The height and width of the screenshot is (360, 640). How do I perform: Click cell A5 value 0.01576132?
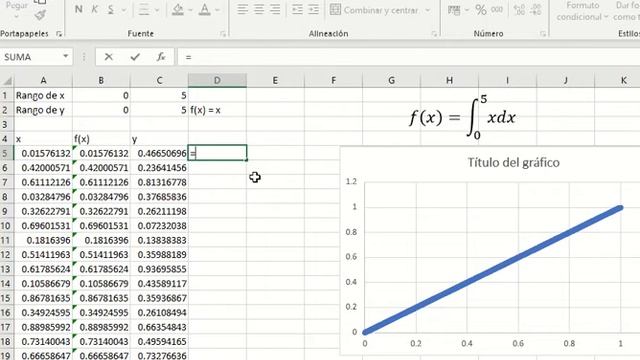[x=43, y=153]
